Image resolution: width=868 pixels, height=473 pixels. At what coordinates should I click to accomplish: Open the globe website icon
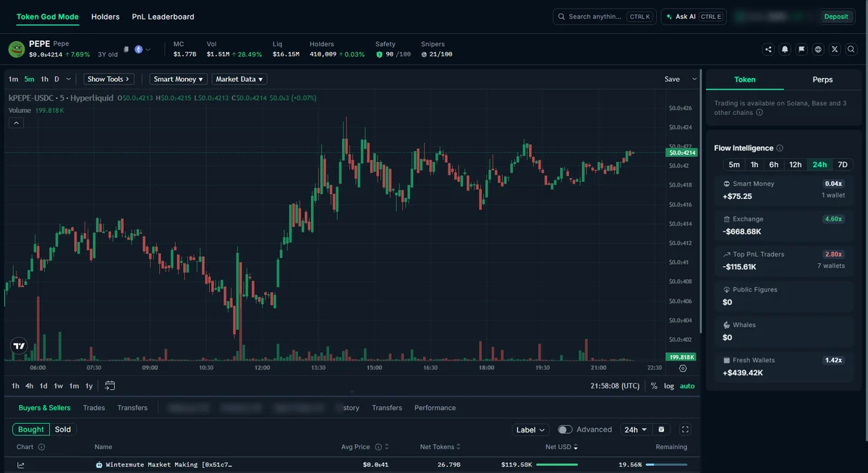(x=818, y=49)
